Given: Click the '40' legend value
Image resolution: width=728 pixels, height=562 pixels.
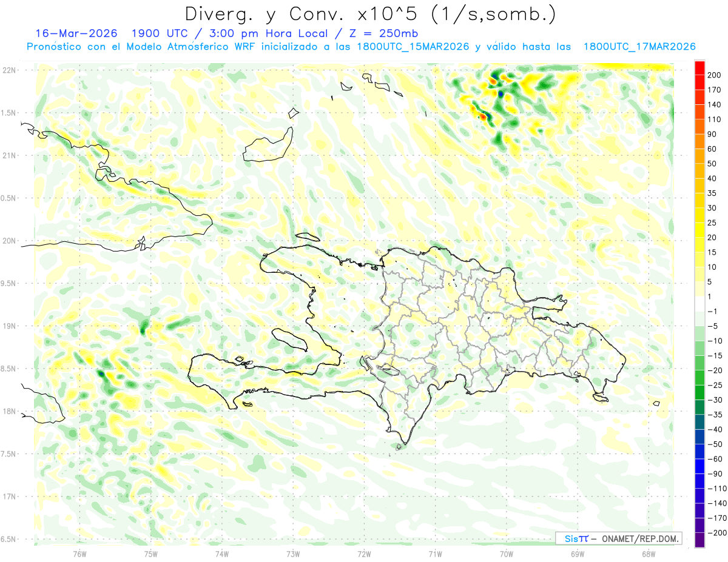Looking at the screenshot, I should pyautogui.click(x=713, y=178).
